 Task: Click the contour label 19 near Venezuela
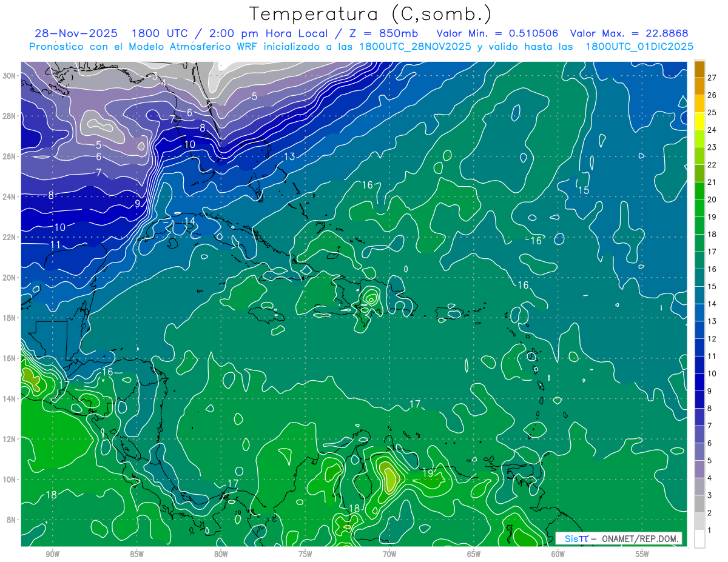click(428, 473)
